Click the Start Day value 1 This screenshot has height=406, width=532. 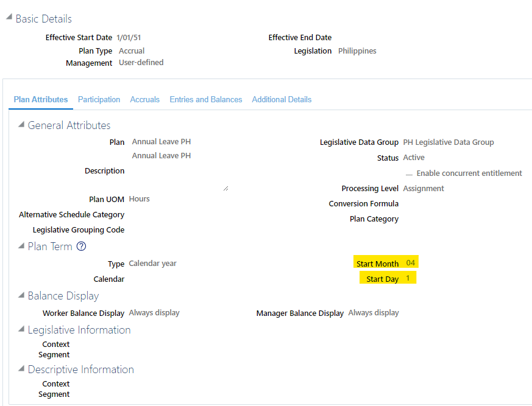(408, 278)
